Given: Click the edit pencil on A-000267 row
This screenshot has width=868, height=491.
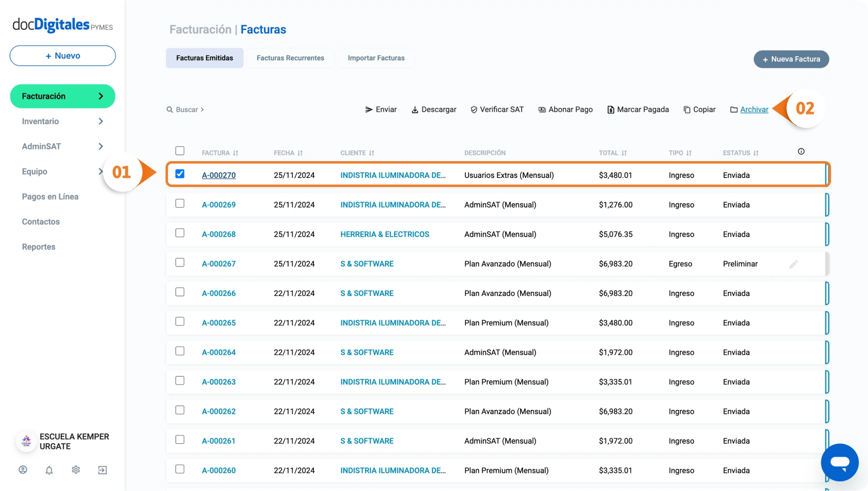Looking at the screenshot, I should click(x=794, y=264).
